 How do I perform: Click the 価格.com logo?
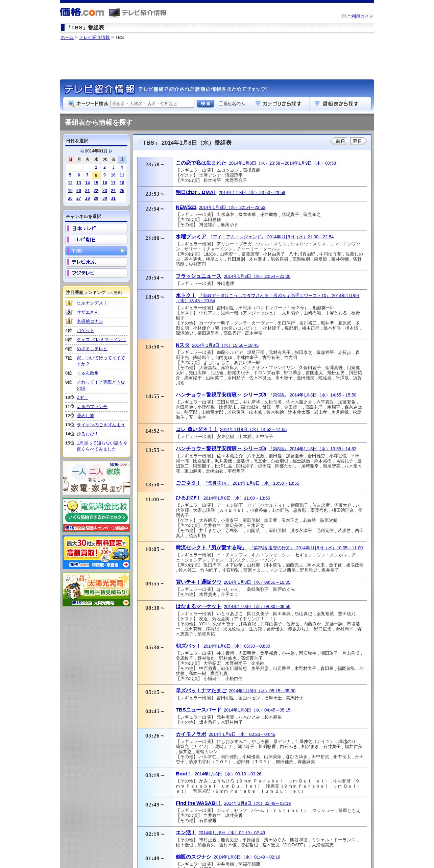point(82,13)
